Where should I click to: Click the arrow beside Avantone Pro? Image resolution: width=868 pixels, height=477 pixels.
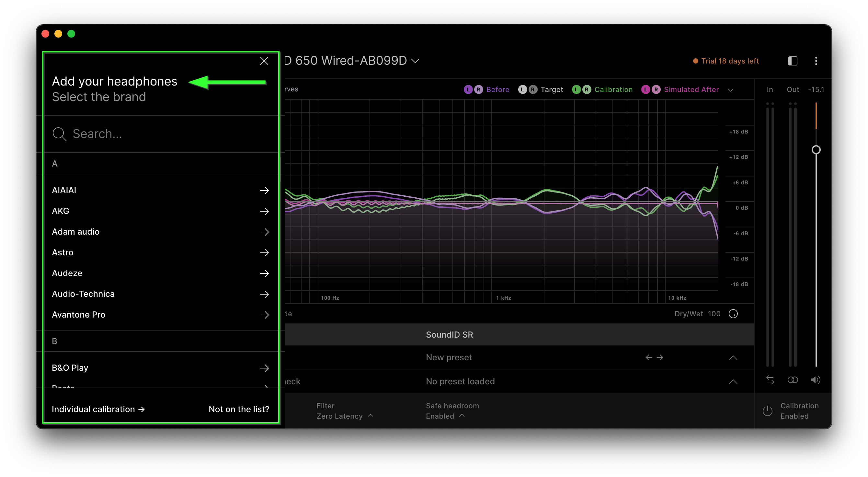click(x=264, y=315)
